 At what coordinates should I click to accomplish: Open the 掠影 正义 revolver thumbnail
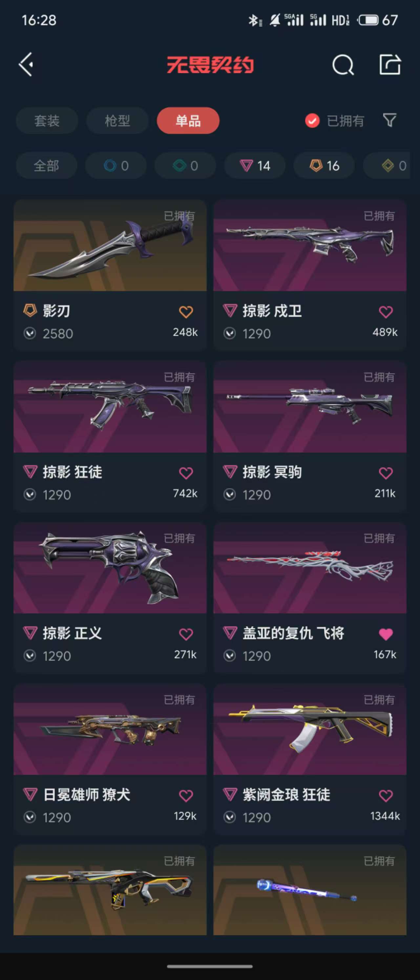(x=110, y=567)
